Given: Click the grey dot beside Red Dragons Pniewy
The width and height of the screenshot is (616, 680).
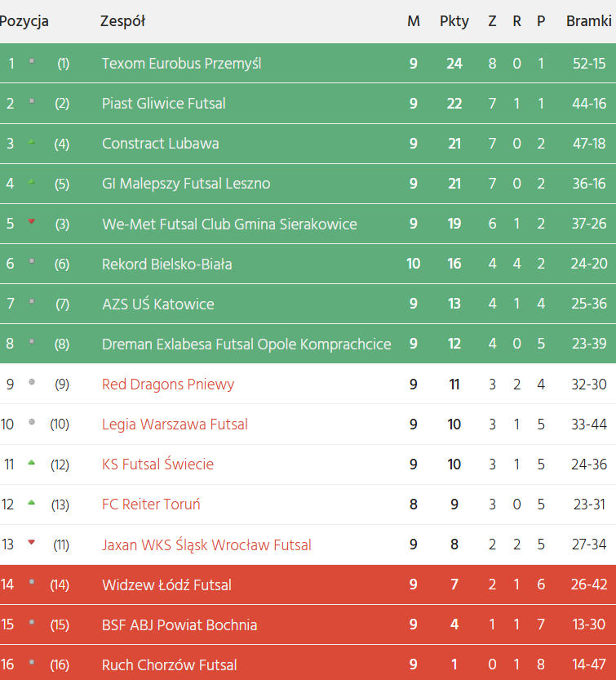Looking at the screenshot, I should (32, 382).
